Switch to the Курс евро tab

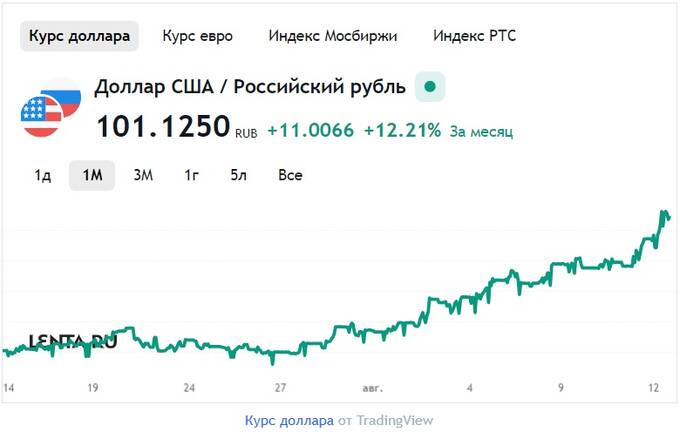[197, 36]
